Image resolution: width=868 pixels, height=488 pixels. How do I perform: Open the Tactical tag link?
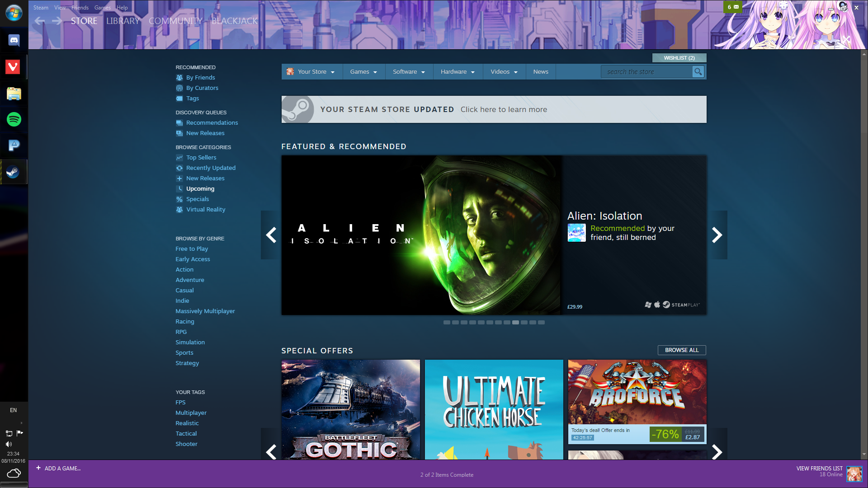pyautogui.click(x=186, y=434)
